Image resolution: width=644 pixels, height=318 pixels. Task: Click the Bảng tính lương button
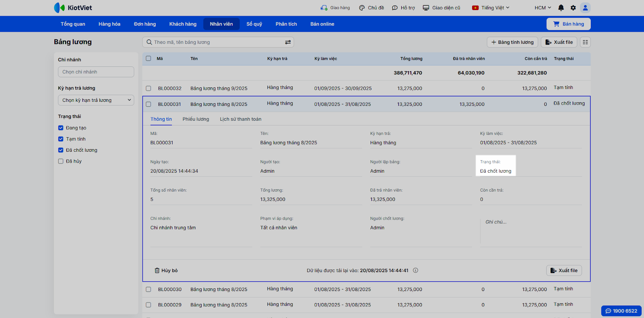tap(512, 42)
